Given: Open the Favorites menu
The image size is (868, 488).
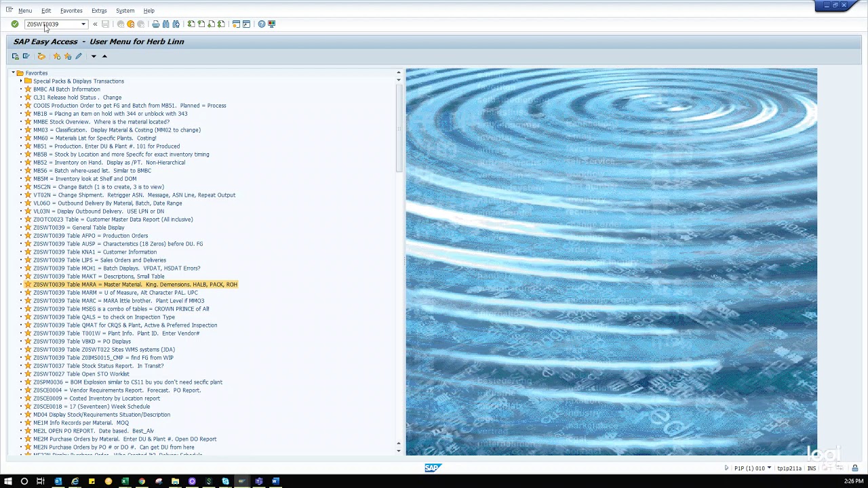Looking at the screenshot, I should point(71,11).
